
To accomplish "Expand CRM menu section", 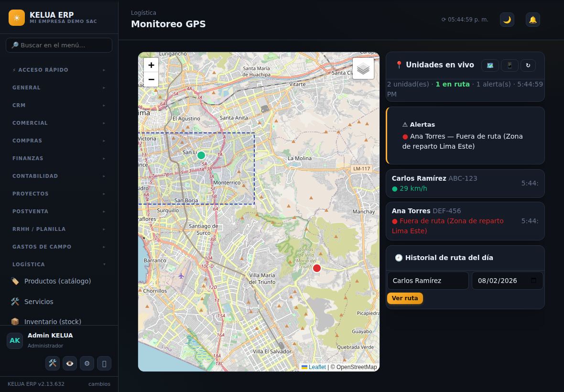I will (59, 105).
